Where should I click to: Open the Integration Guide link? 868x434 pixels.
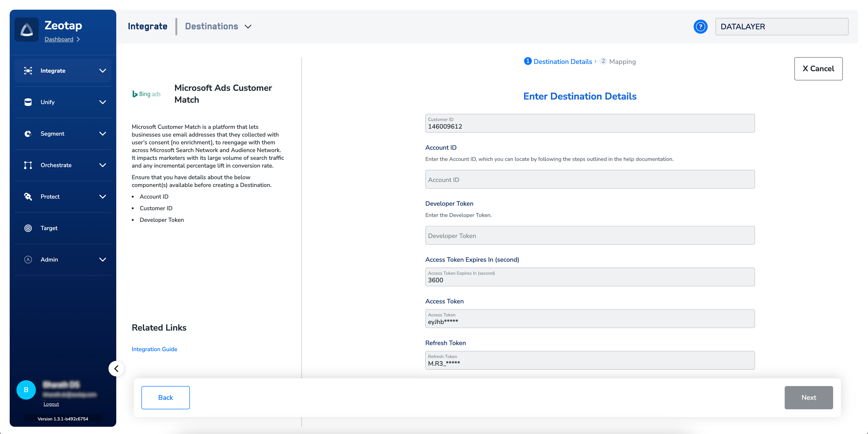[x=154, y=349]
